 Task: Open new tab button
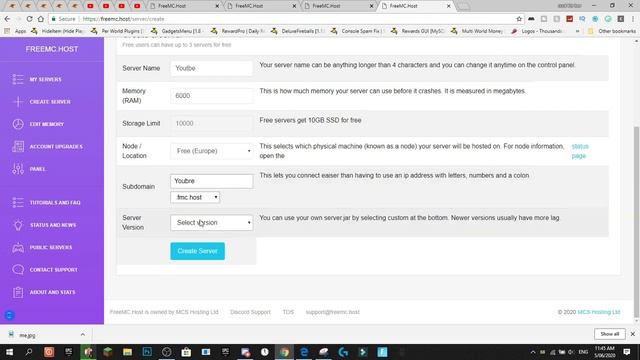click(x=463, y=6)
